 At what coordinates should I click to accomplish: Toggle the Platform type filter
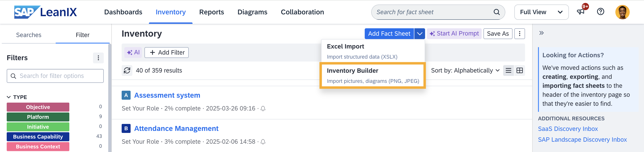pos(38,117)
